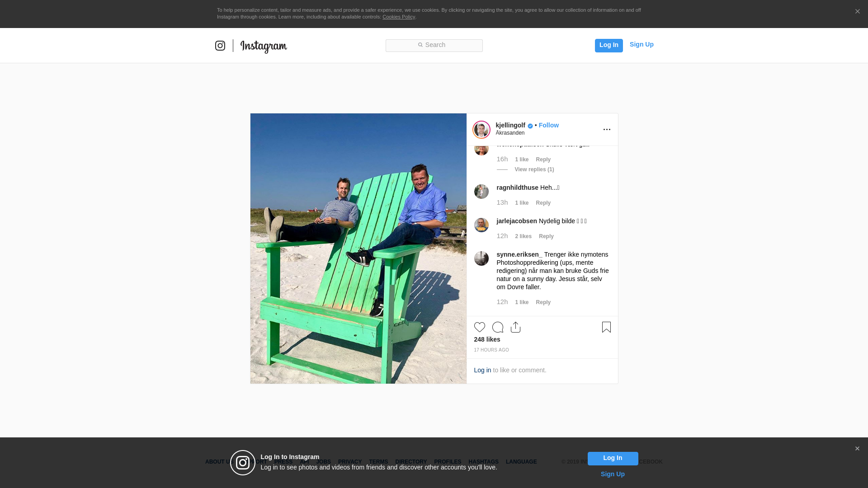Save post with bookmark icon
Viewport: 868px width, 488px height.
coord(606,327)
